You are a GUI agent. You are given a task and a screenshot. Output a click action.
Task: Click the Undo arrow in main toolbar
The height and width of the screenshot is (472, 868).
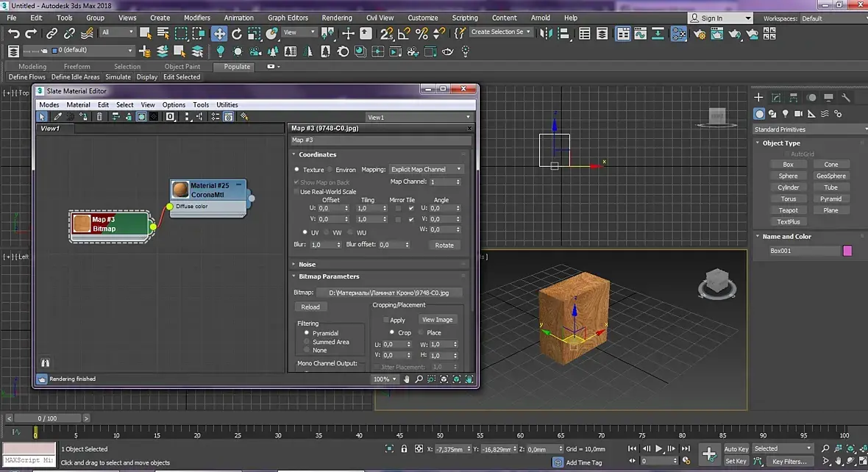(x=13, y=33)
